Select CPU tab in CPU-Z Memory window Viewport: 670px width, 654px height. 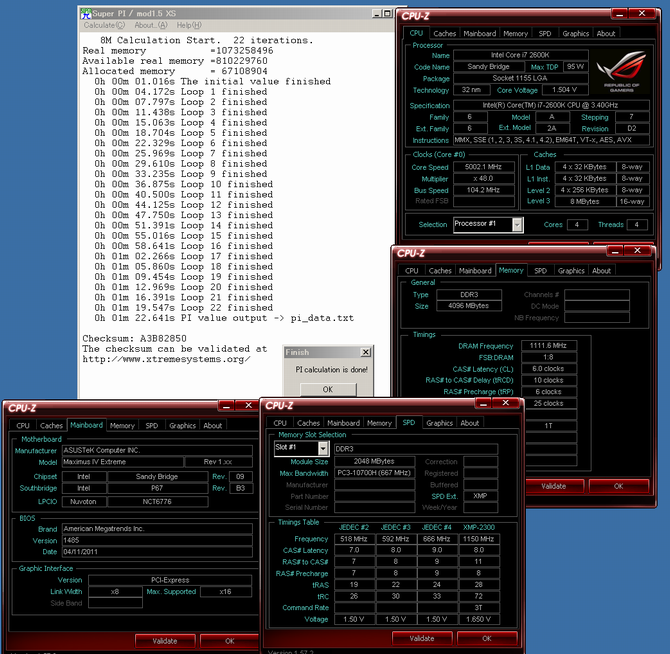coord(411,271)
